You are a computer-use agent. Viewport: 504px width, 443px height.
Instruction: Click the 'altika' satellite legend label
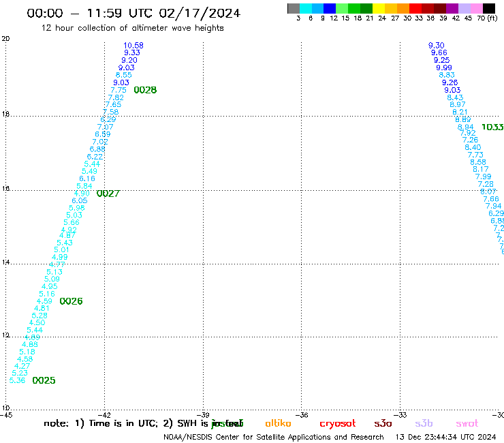tap(278, 423)
